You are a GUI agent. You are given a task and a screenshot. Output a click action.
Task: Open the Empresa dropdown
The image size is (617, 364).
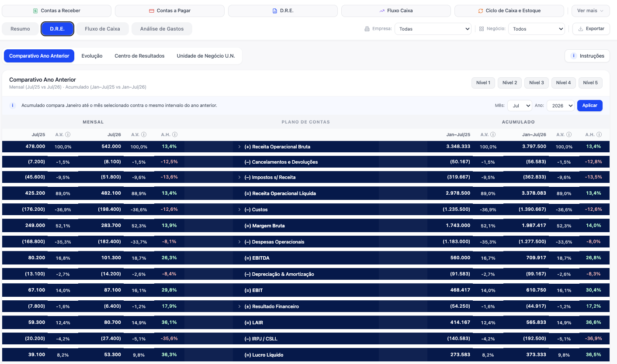coord(433,29)
